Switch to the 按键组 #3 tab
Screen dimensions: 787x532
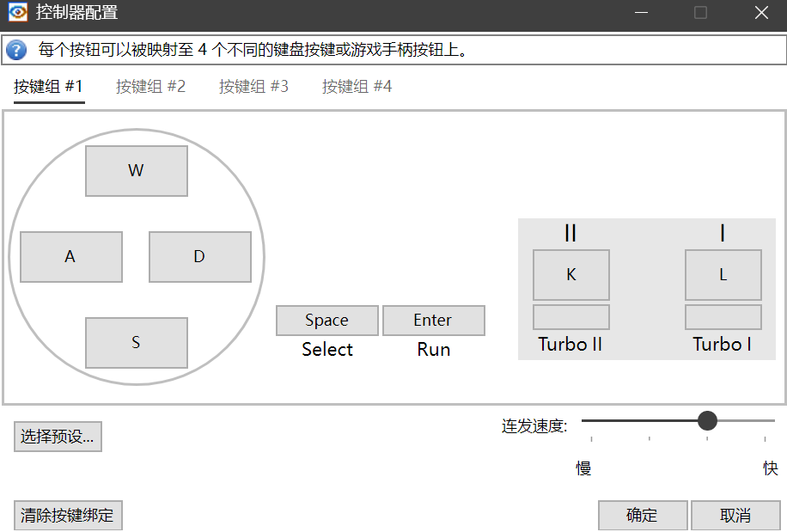pos(253,86)
